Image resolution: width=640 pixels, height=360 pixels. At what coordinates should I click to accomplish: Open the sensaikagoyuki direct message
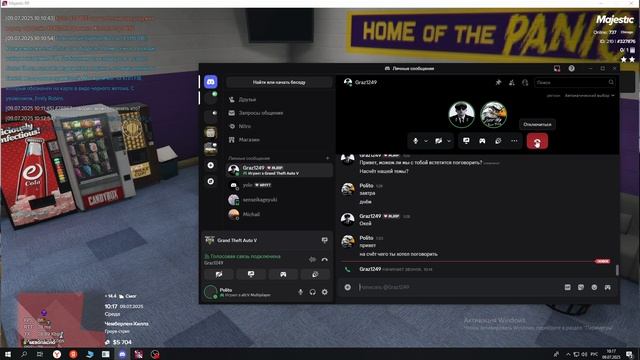click(x=279, y=200)
